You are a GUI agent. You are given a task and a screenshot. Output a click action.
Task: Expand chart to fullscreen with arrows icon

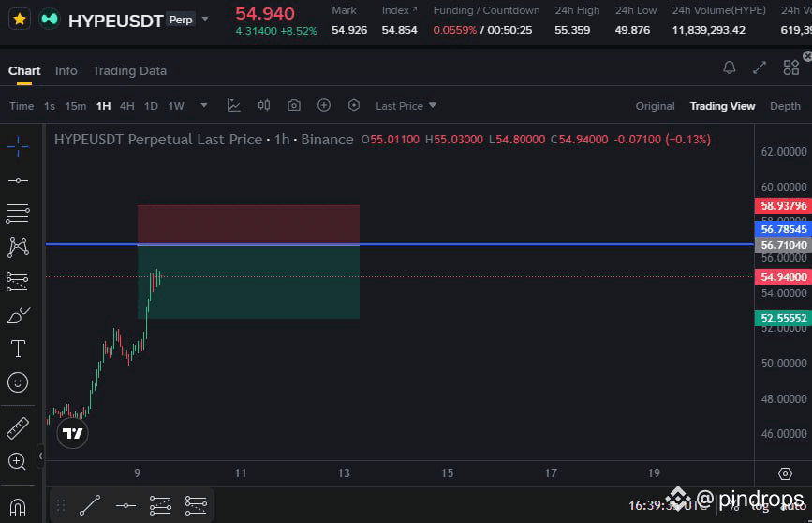(760, 67)
